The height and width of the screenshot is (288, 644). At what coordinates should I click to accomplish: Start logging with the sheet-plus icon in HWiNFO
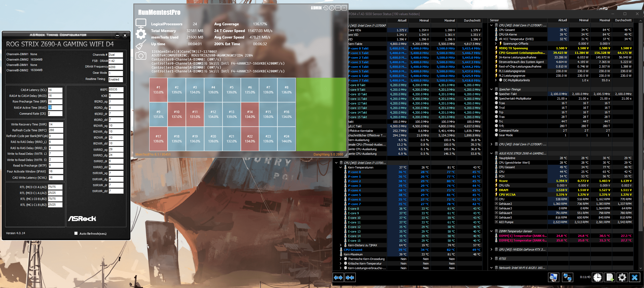(610, 277)
